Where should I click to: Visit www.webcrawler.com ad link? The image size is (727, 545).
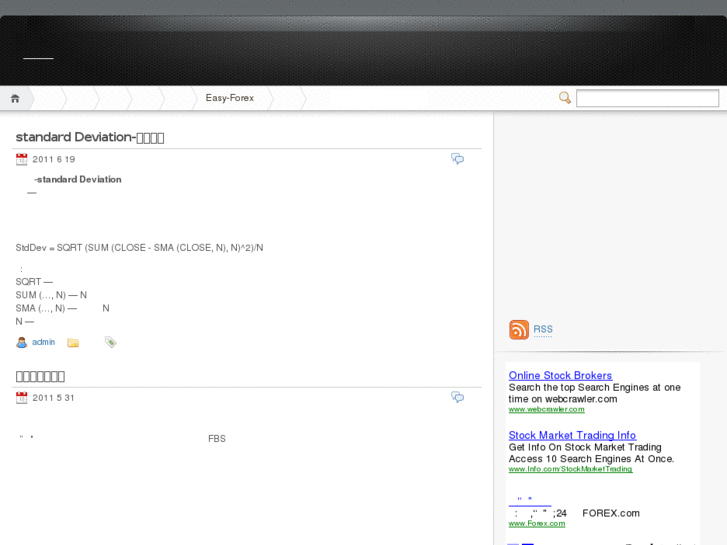coord(546,409)
